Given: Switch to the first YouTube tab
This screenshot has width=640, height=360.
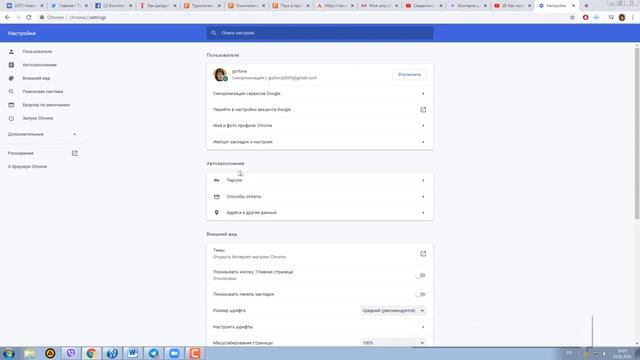Looking at the screenshot, I should [424, 6].
